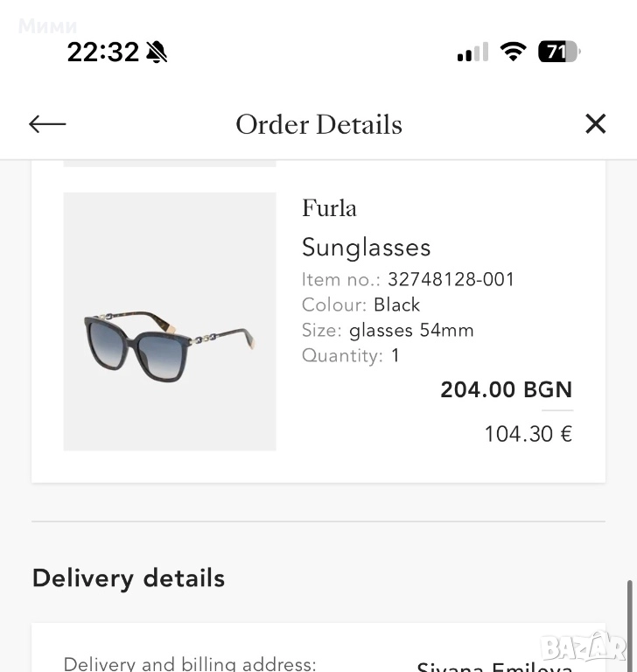The width and height of the screenshot is (637, 672).
Task: Tap the Wi-Fi status icon
Action: 513,52
